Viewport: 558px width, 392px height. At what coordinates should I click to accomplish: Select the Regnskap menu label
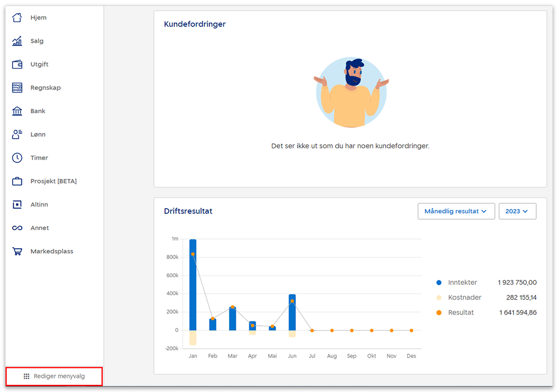tap(45, 87)
